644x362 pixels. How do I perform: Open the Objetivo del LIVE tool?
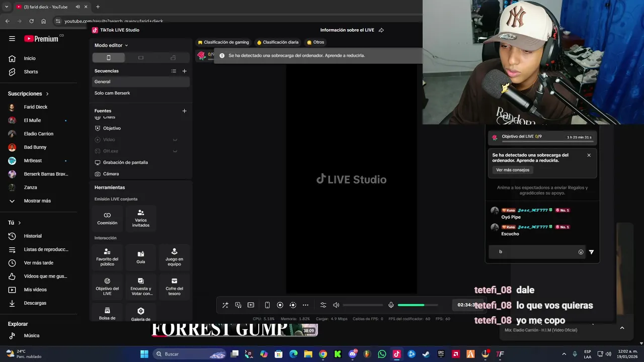(x=107, y=287)
